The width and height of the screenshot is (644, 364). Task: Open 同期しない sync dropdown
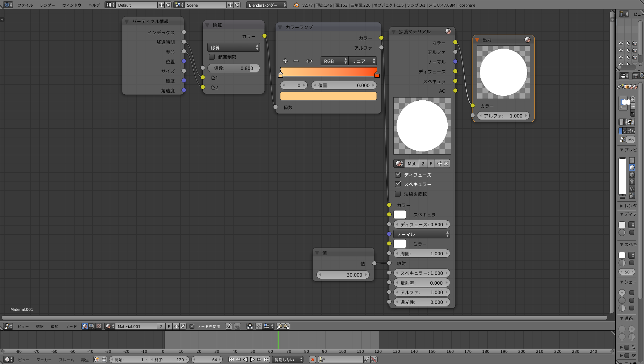[x=288, y=359]
